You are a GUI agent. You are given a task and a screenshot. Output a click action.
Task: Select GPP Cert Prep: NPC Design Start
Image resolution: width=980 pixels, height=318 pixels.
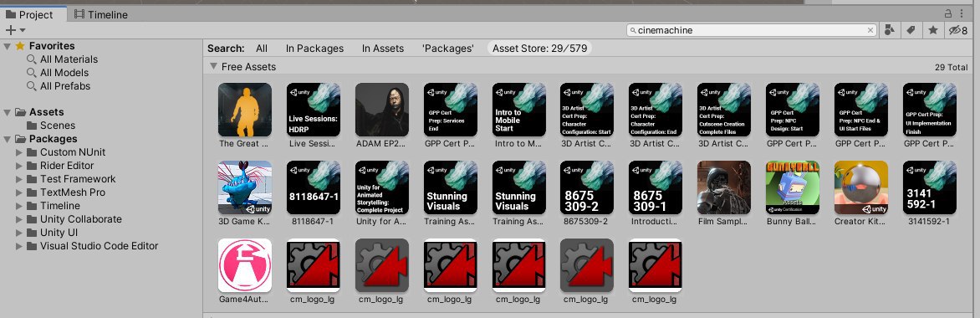click(793, 110)
